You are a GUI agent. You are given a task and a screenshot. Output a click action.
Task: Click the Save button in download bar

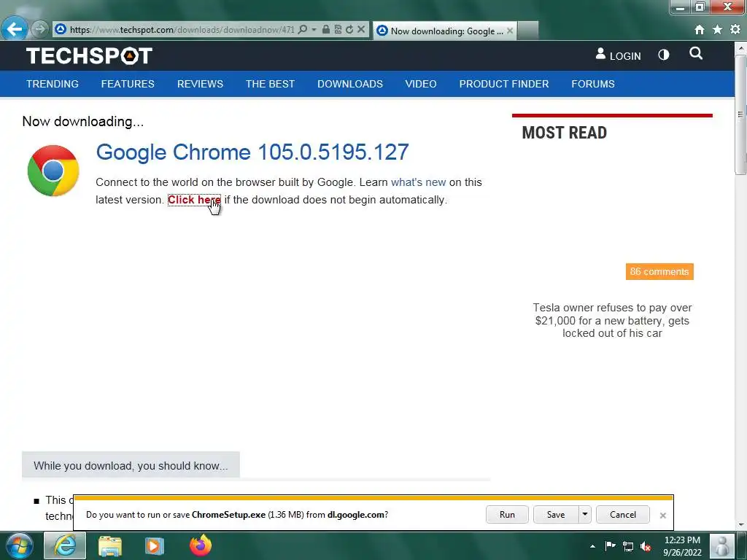[x=556, y=514]
